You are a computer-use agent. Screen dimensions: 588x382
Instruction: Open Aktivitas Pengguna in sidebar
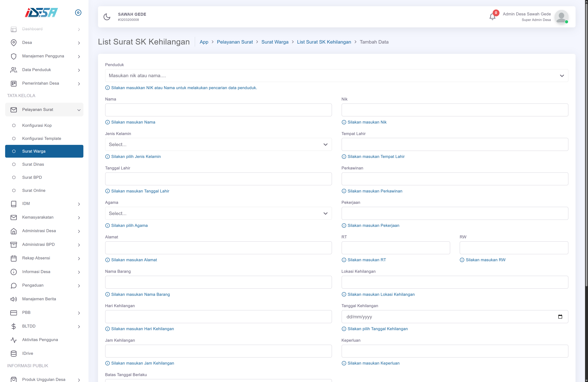[x=40, y=340]
